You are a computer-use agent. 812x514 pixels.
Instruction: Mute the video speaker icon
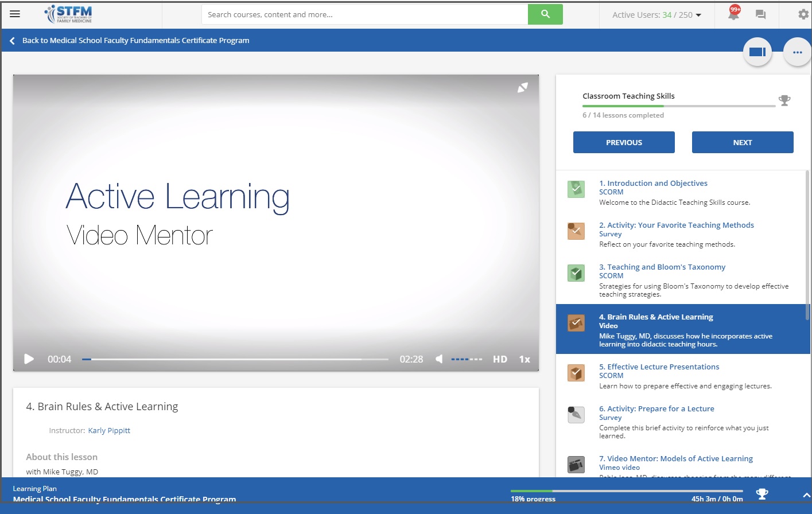(439, 359)
